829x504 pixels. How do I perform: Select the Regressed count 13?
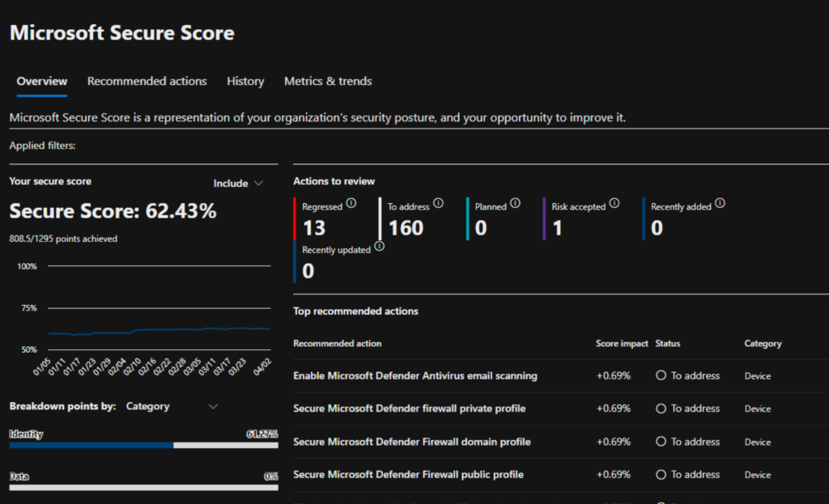point(314,228)
